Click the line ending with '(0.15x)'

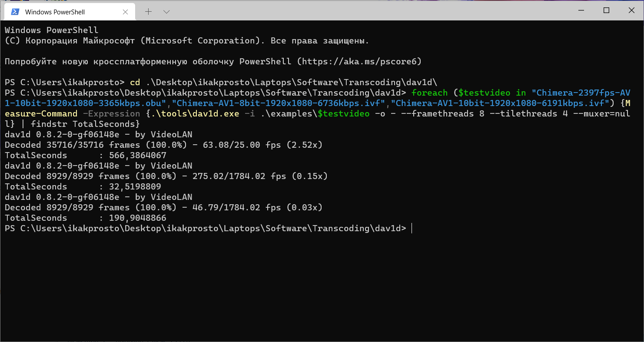(166, 176)
